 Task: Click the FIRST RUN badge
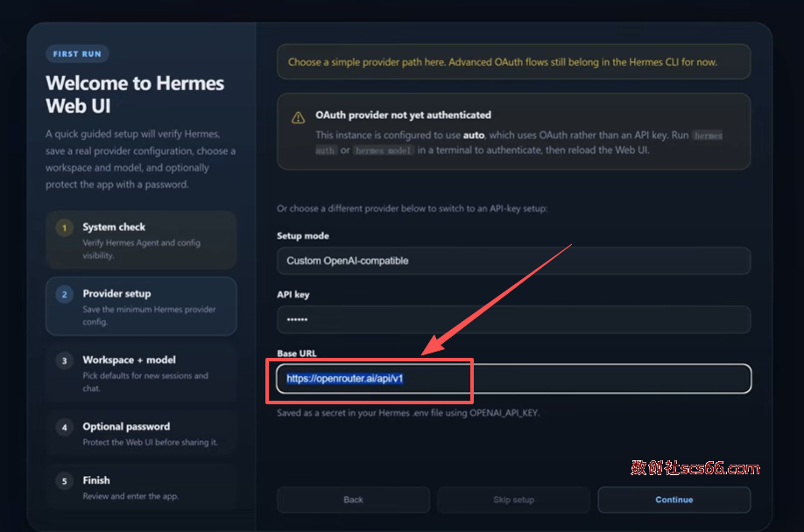77,54
